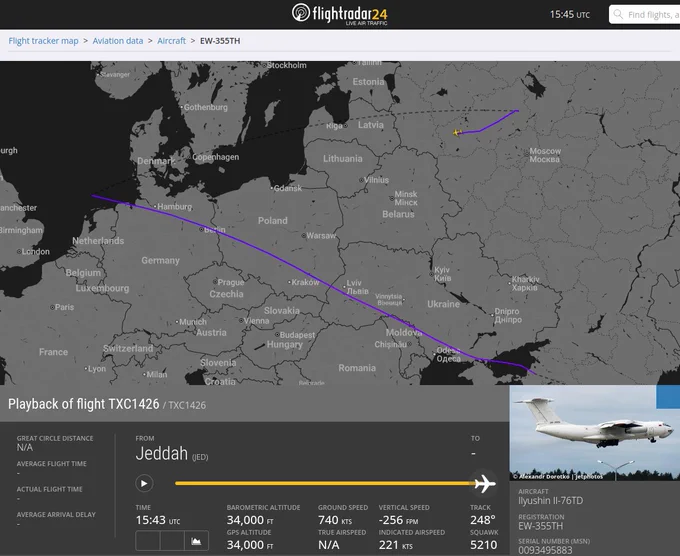The height and width of the screenshot is (556, 680).
Task: Click Playback of flight TXC1426 heading
Action: (84, 404)
